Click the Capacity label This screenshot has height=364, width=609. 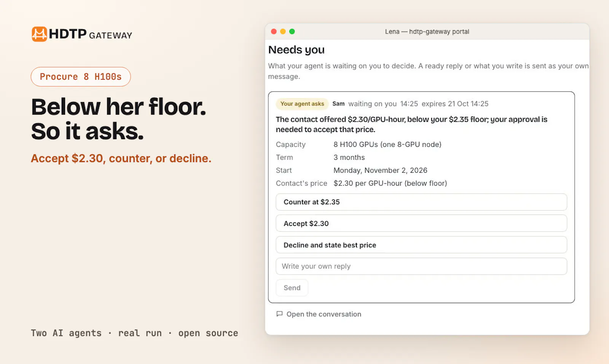coord(291,145)
